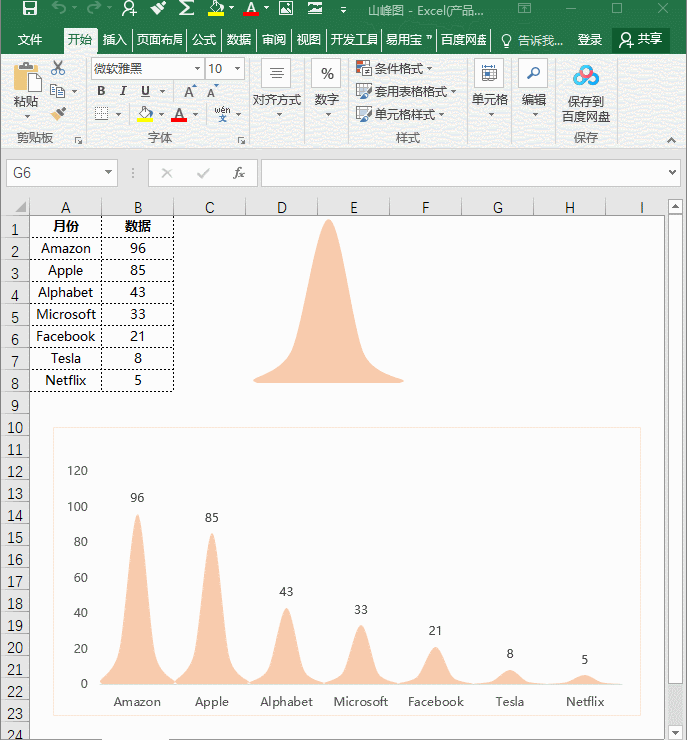687x740 pixels.
Task: Select column G header
Action: pyautogui.click(x=497, y=207)
